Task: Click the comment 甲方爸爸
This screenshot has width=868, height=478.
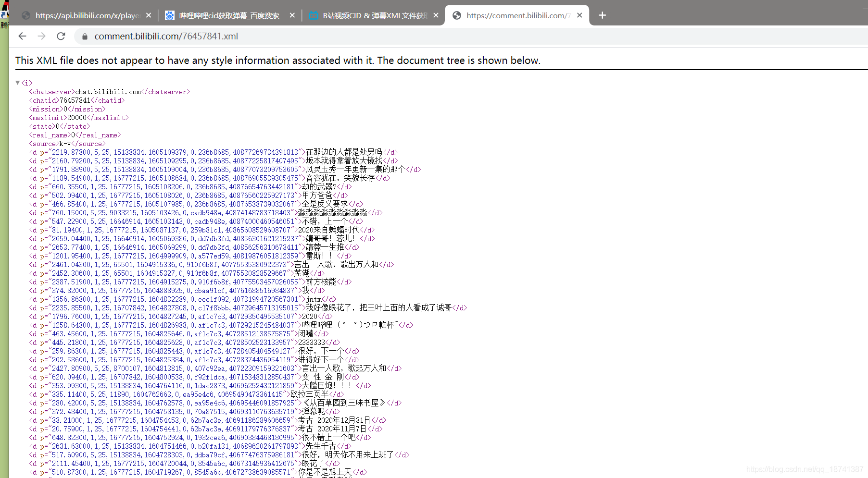Action: (x=317, y=196)
